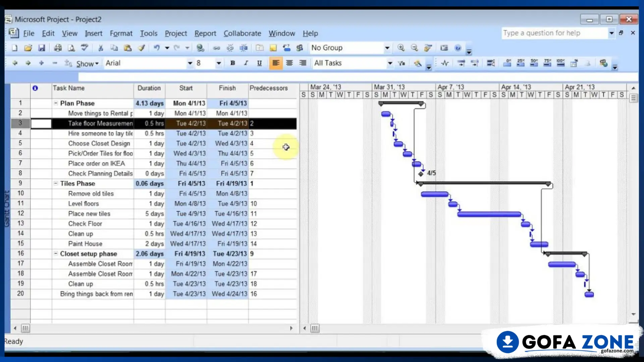Open the Format menu
Image resolution: width=644 pixels, height=362 pixels.
tap(121, 33)
